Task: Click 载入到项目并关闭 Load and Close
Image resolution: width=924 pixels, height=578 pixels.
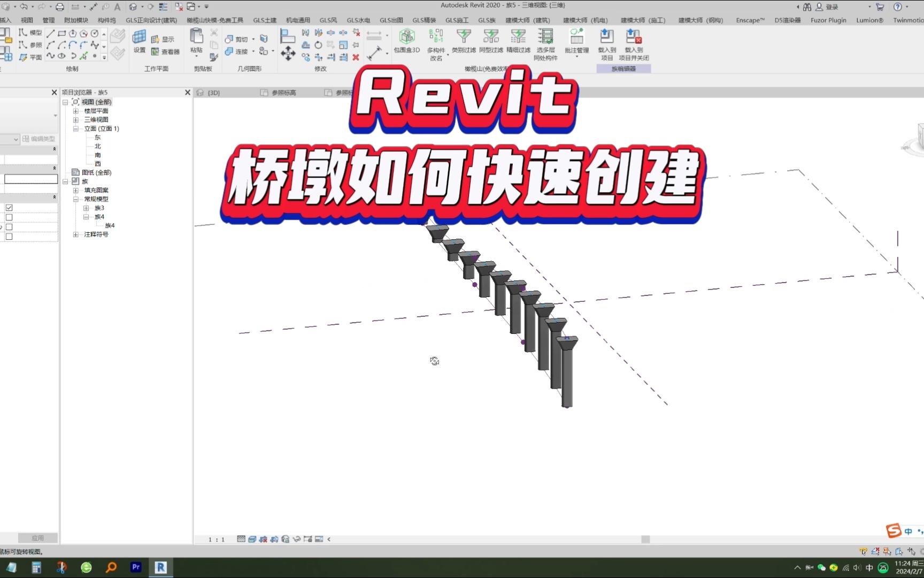Action: 634,44
